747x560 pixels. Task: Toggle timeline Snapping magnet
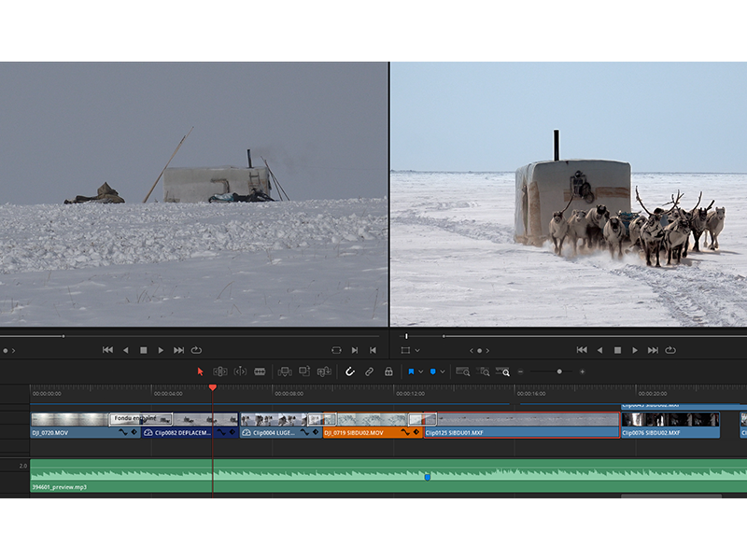tap(349, 371)
